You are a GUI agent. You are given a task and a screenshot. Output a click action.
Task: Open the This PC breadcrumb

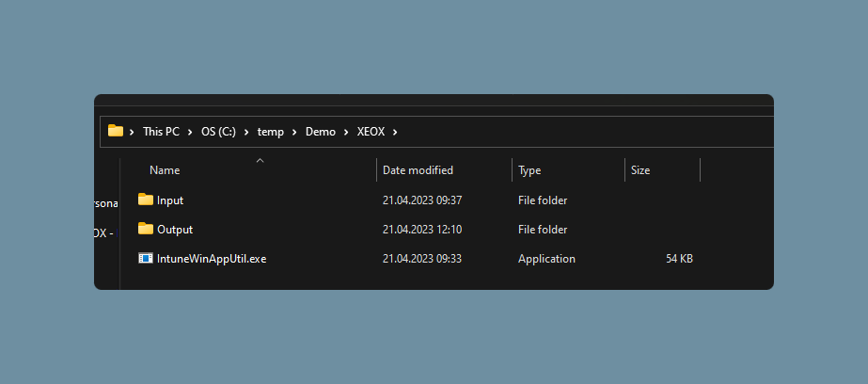(161, 132)
